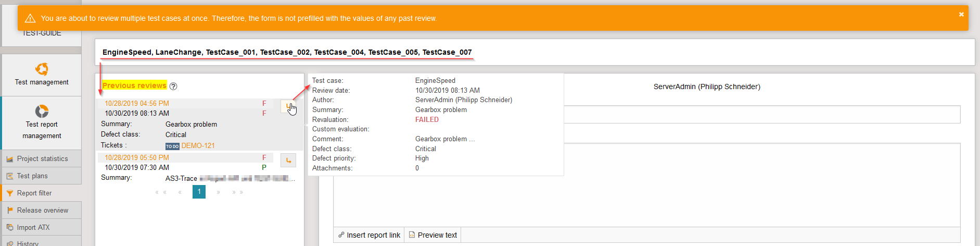Go to next page of previous reviews
Screen dimensions: 980x246
pos(218,192)
